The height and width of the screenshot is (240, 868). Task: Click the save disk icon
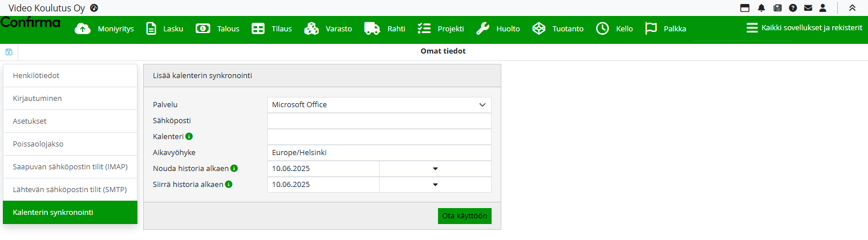tap(9, 52)
